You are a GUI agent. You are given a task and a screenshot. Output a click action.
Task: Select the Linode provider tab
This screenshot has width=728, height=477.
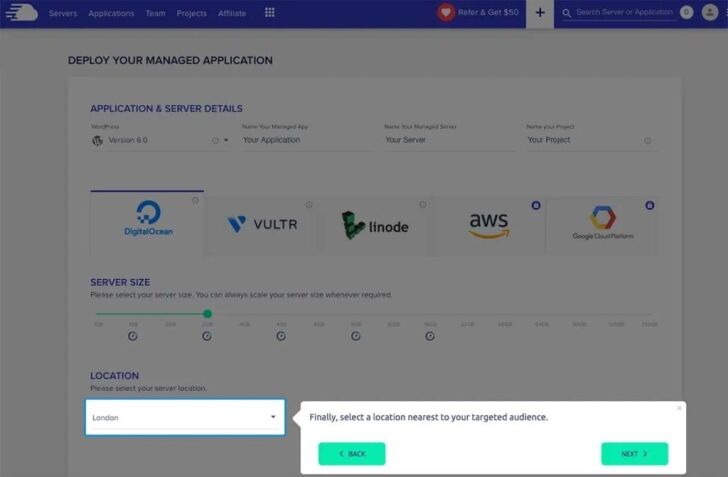376,225
